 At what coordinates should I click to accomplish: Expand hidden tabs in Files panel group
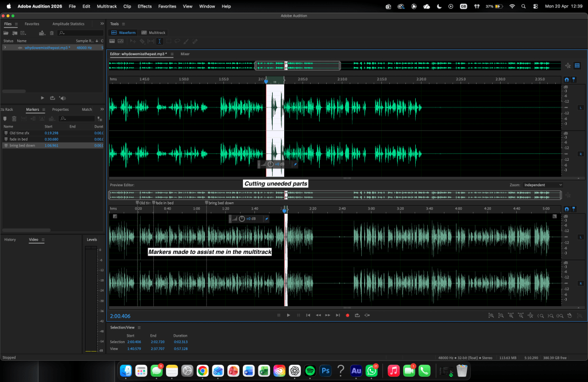point(102,24)
